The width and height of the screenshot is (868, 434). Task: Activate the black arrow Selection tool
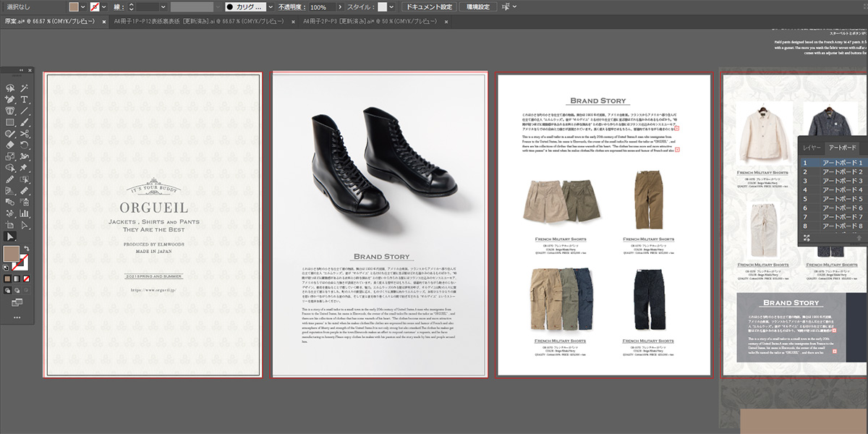[x=10, y=237]
